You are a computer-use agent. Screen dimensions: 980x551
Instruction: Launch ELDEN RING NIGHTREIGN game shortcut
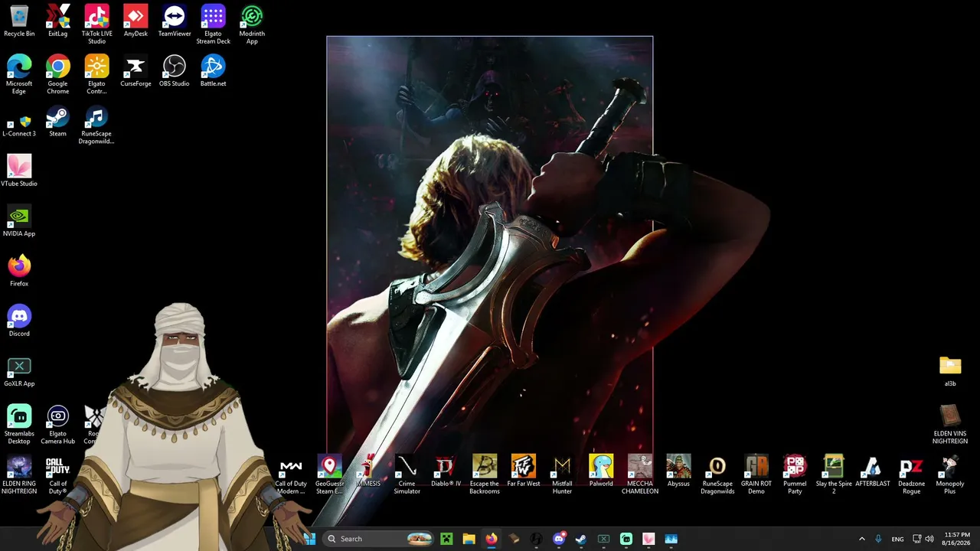tap(19, 474)
